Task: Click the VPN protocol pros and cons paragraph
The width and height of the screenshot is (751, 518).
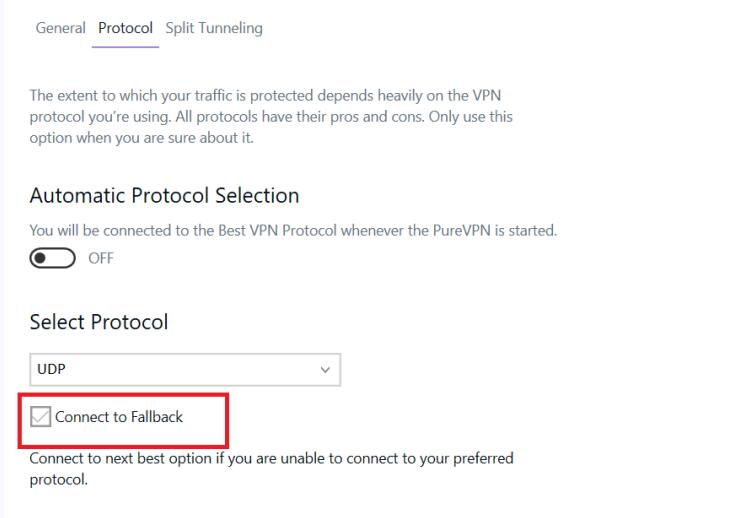Action: 271,116
